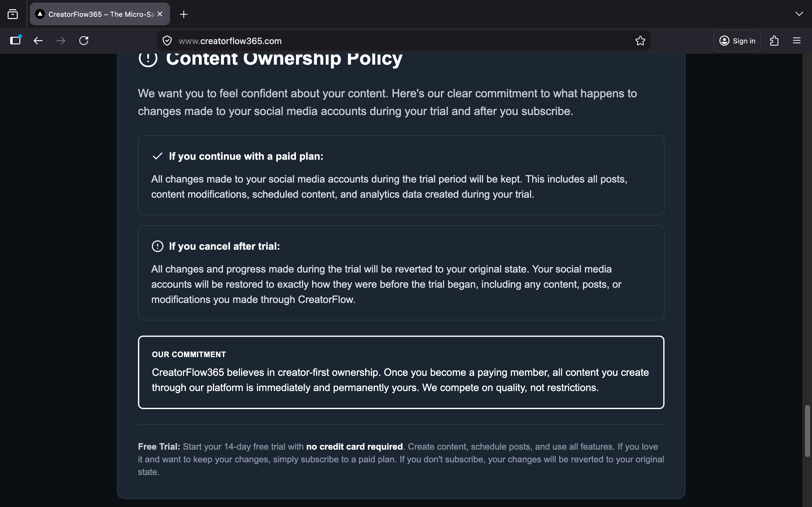
Task: Bookmark this page with the star
Action: pos(640,41)
